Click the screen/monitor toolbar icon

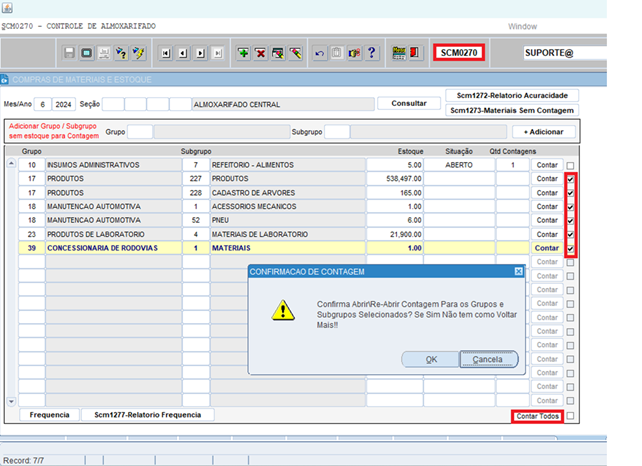[x=86, y=53]
